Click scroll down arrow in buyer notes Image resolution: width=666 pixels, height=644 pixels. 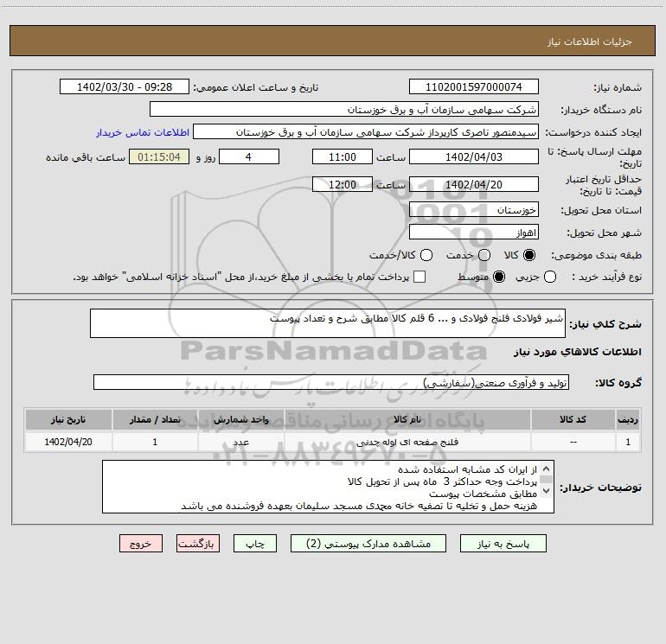click(x=547, y=491)
